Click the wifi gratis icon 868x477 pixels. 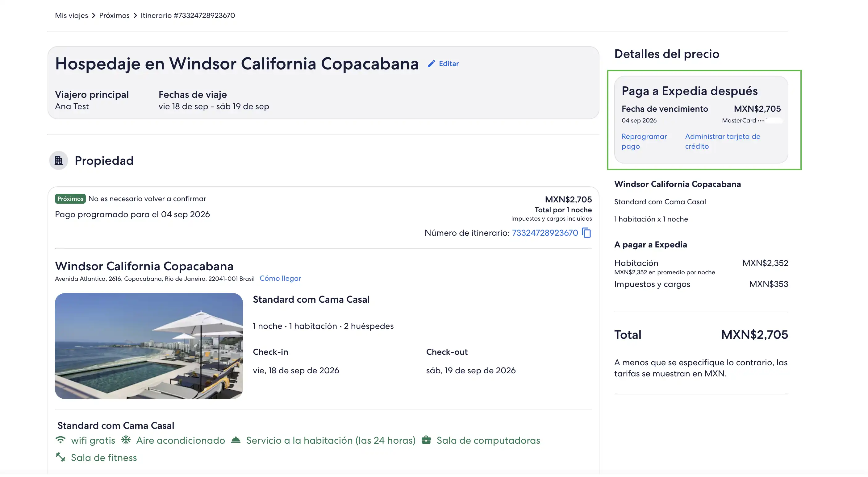60,440
